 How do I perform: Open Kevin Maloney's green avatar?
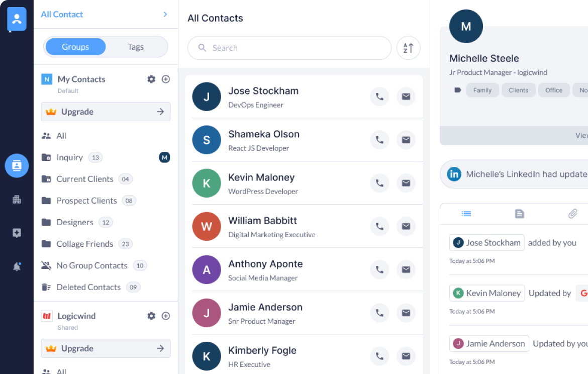tap(207, 183)
